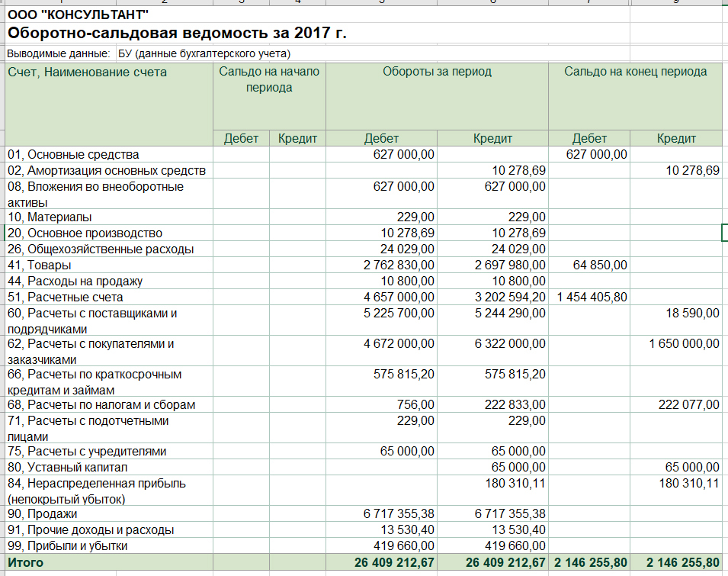Select row 68, Расчеты по налогам и сборам

(x=364, y=404)
